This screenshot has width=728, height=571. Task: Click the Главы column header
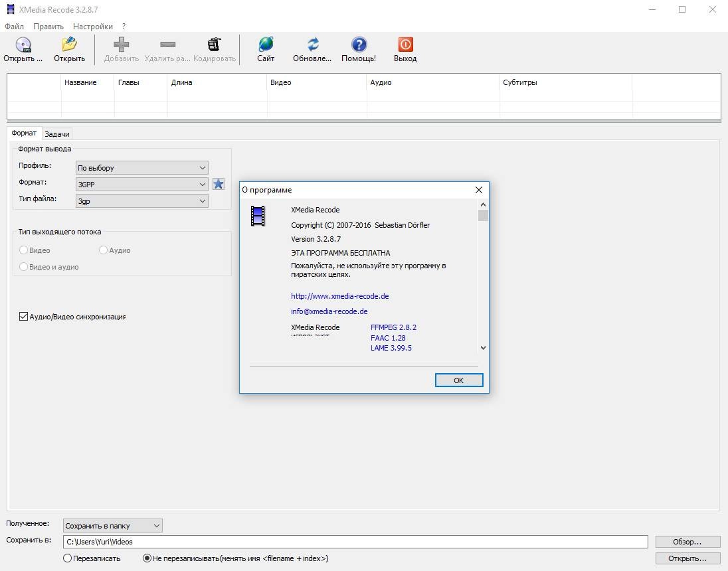(x=141, y=82)
